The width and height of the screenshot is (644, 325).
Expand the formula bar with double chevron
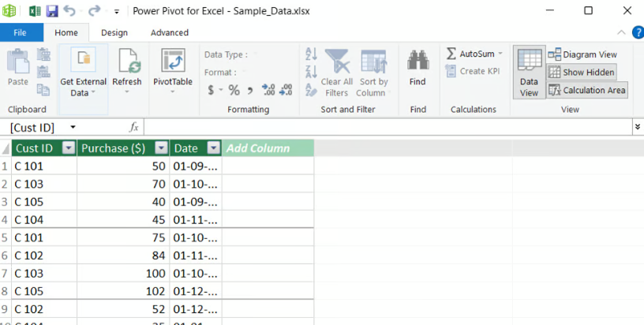click(x=638, y=127)
